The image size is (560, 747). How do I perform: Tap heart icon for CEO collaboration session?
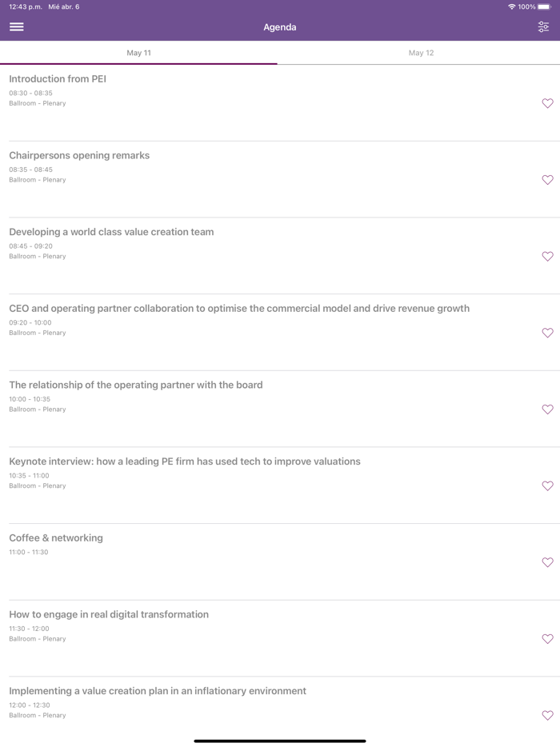[x=547, y=333]
